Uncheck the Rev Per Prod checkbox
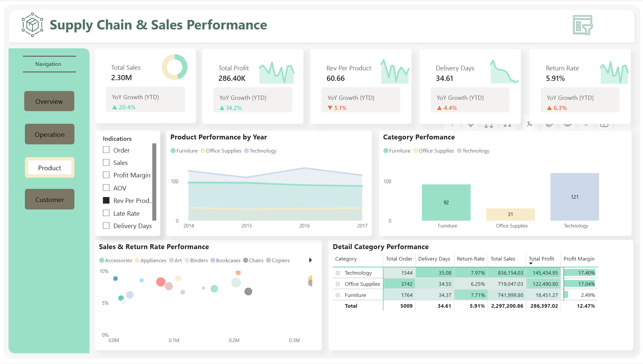The image size is (643, 364). pos(106,200)
